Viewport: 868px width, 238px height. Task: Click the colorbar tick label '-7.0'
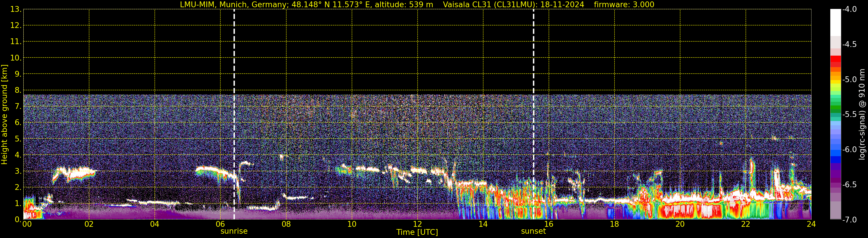pyautogui.click(x=849, y=220)
